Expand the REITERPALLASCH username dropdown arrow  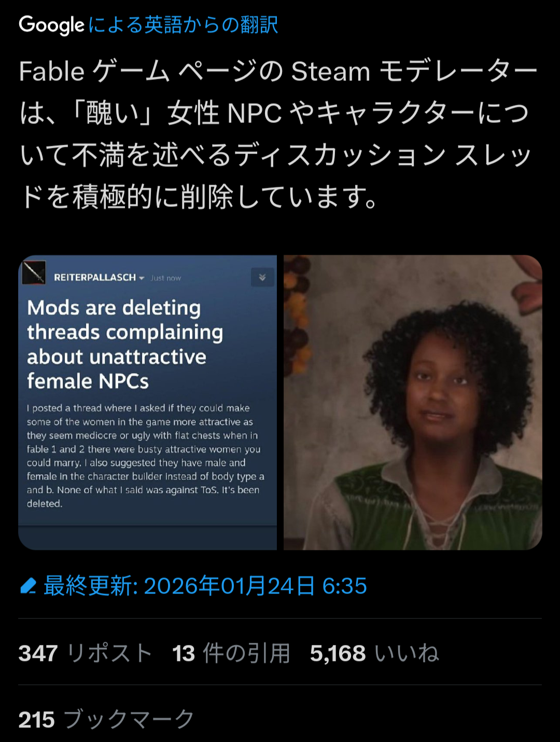click(142, 278)
